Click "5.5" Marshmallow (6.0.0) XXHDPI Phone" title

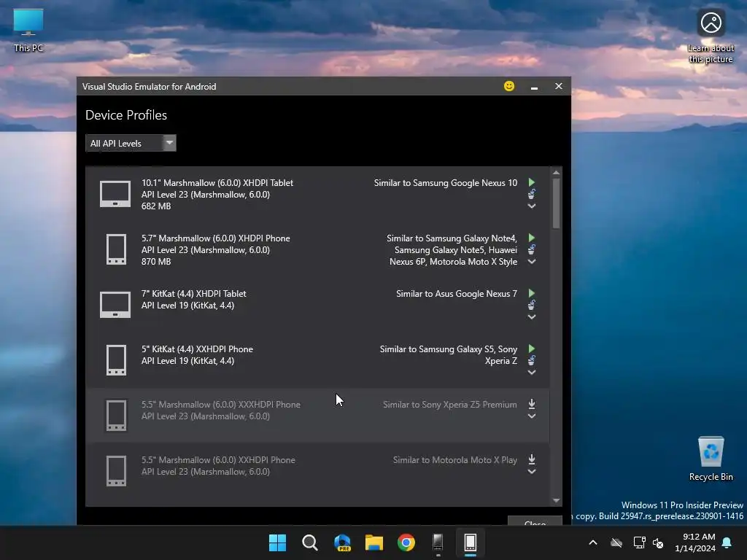tap(218, 460)
